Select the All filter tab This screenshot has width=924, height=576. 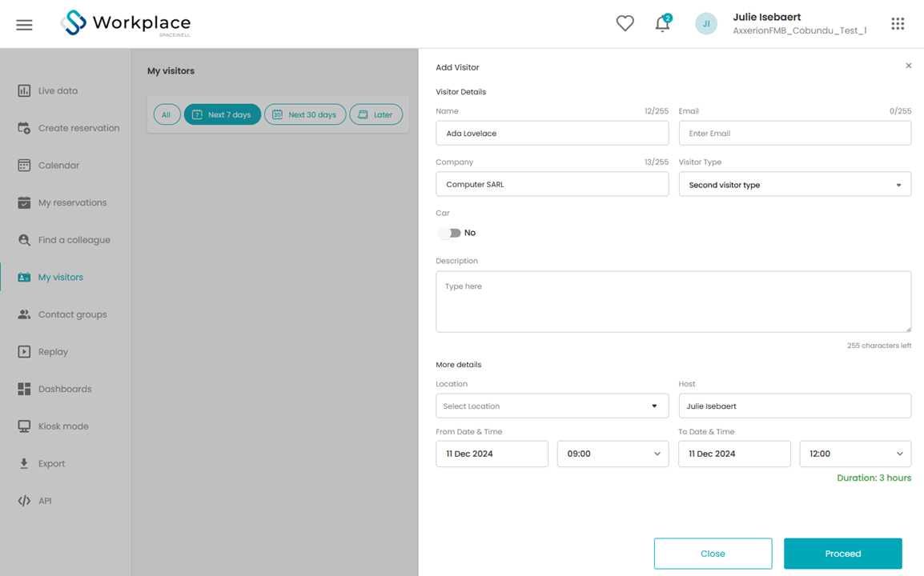tap(167, 115)
